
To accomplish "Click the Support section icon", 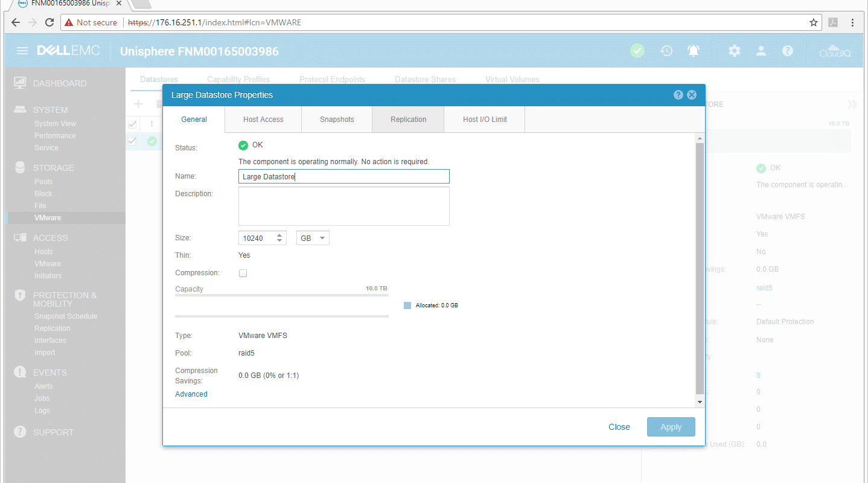I will (20, 432).
